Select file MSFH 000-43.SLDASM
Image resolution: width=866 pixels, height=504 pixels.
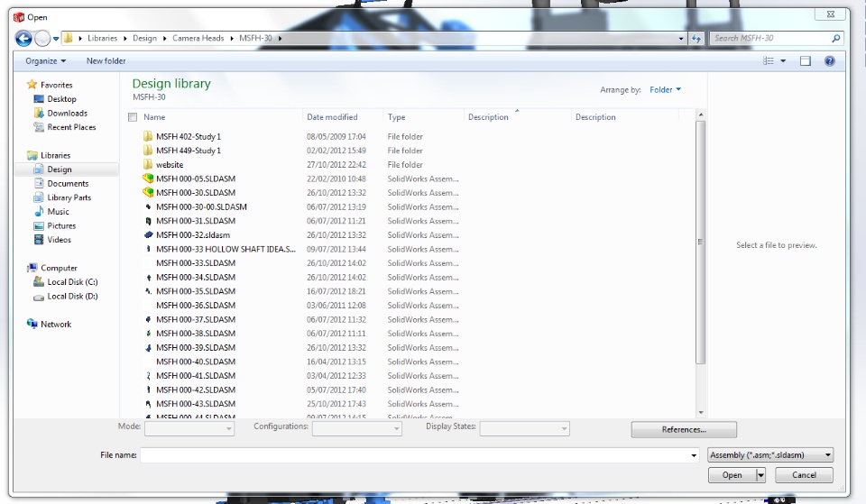[x=196, y=404]
